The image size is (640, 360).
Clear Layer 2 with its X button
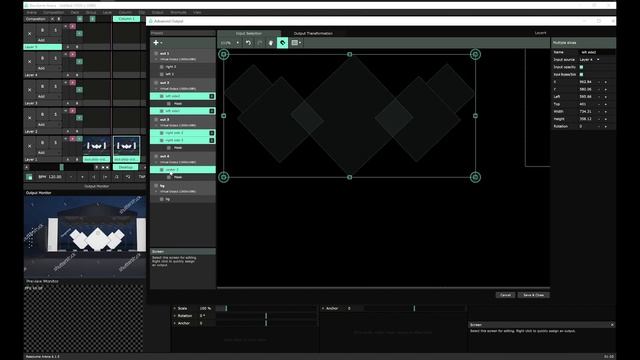click(29, 118)
